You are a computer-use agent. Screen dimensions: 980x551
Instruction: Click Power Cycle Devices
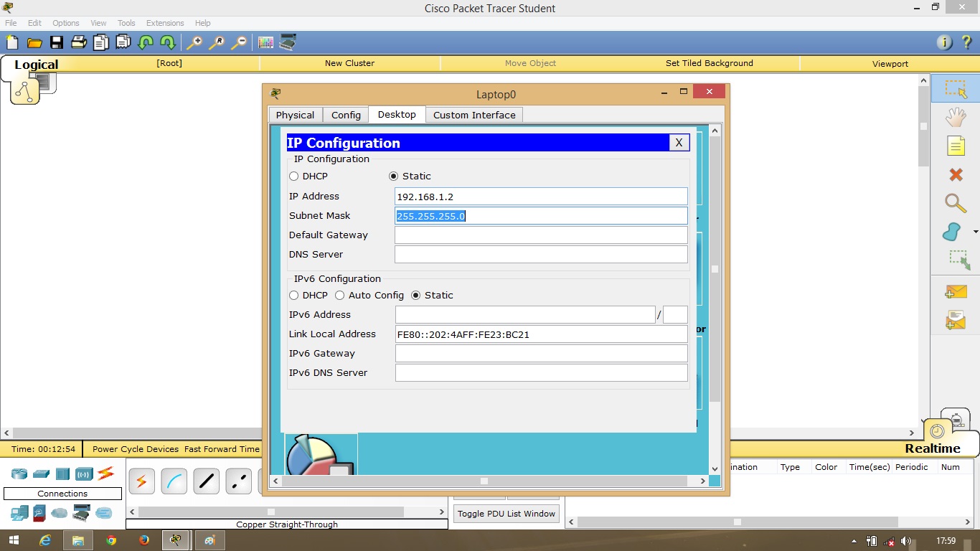click(x=136, y=449)
